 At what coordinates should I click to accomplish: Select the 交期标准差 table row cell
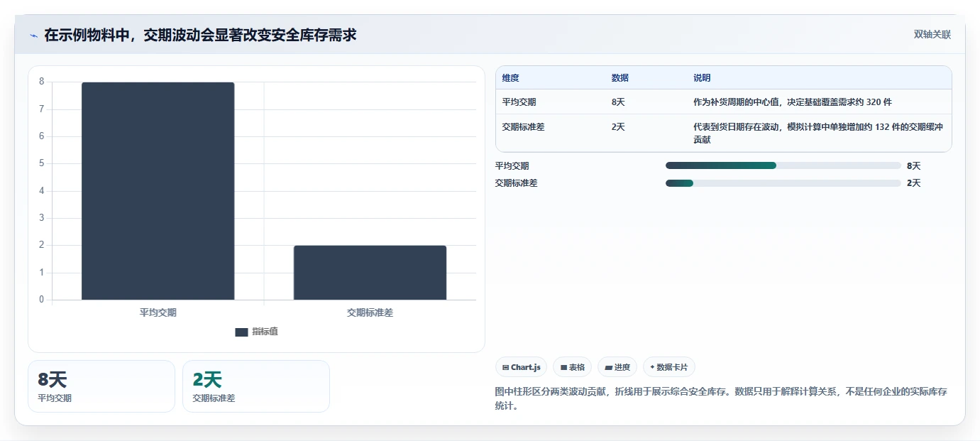[523, 127]
